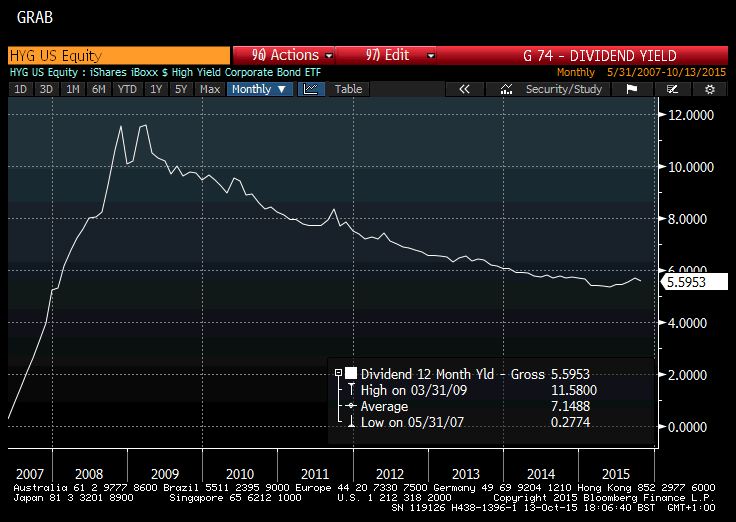
Task: Select the 5Y range tab
Action: tap(181, 89)
